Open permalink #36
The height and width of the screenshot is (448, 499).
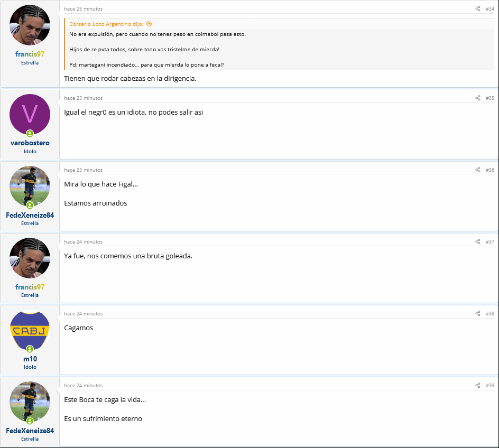pos(490,170)
